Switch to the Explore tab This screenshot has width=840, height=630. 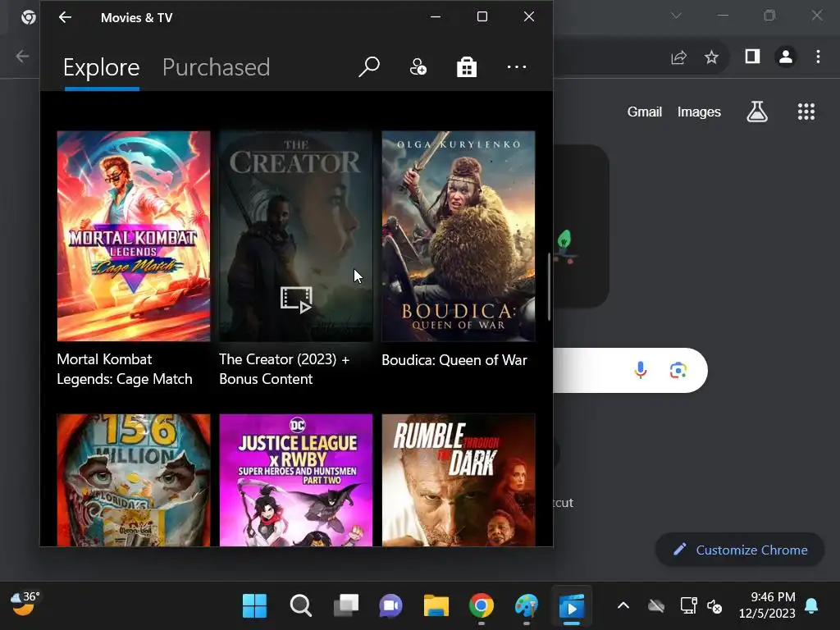point(101,67)
